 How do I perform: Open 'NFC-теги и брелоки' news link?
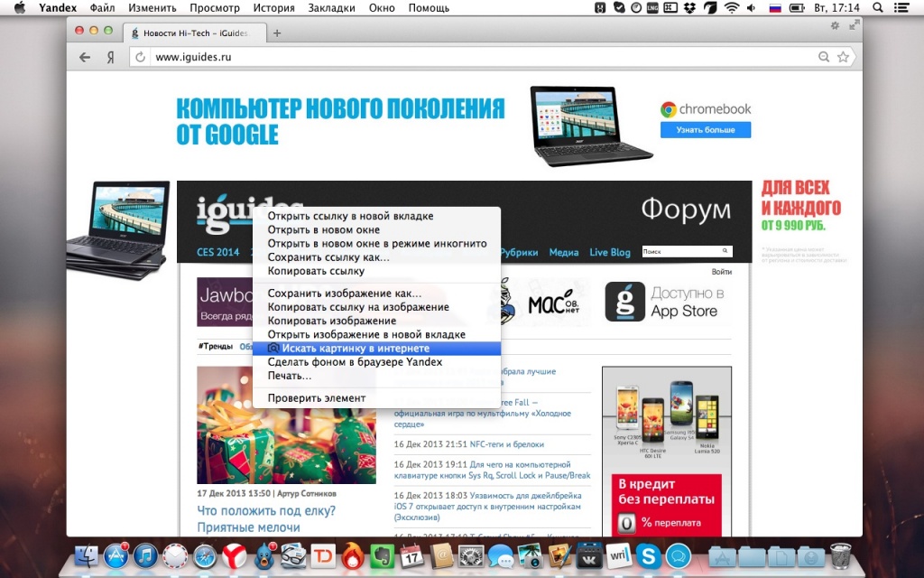point(507,444)
